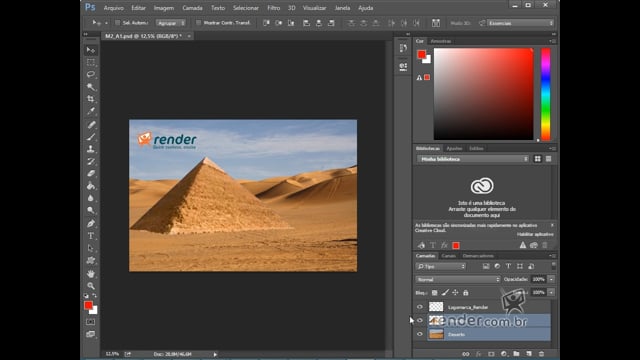Viewport: 640px width, 360px height.
Task: Select the Paint Bucket tool
Action: (91, 186)
